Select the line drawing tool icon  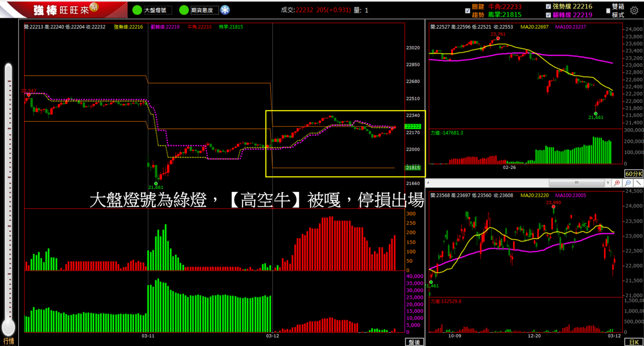(x=638, y=183)
